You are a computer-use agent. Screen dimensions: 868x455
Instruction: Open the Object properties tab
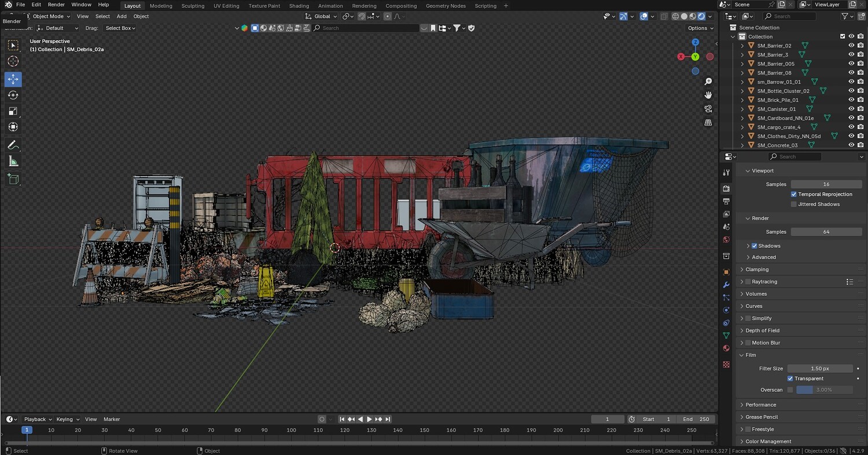coord(726,271)
